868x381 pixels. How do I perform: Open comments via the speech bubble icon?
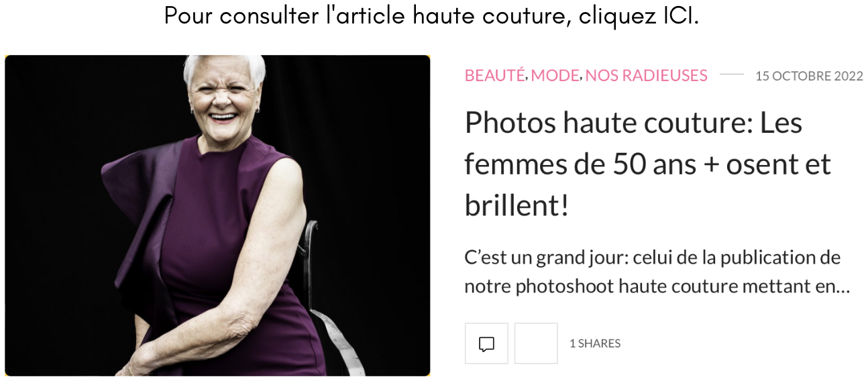pos(486,343)
